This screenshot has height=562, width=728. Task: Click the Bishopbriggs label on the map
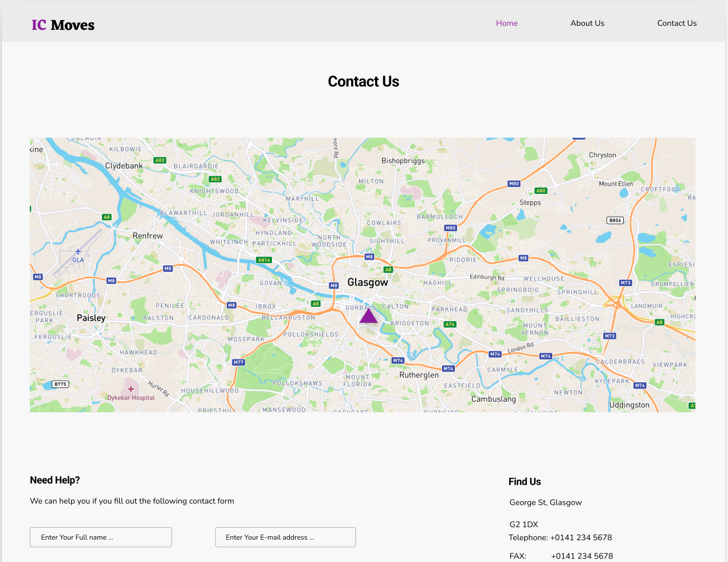coord(403,161)
